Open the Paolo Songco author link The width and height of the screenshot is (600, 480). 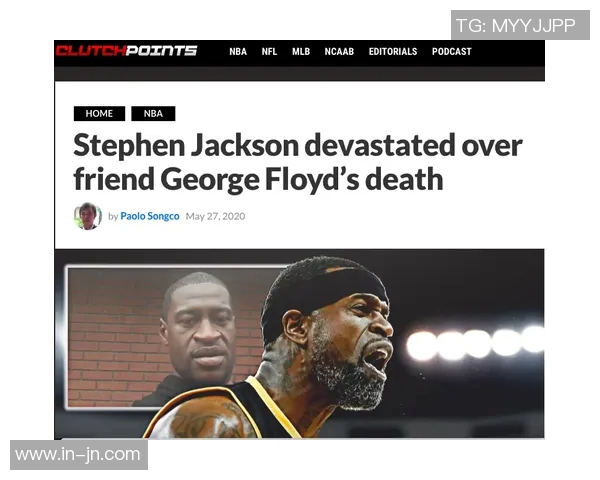(150, 216)
